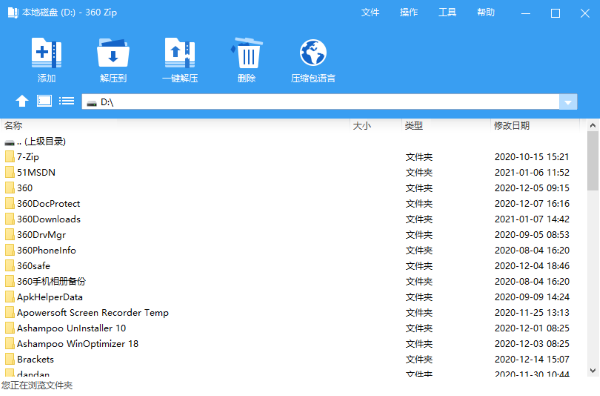Select the 360 folder name

point(25,188)
